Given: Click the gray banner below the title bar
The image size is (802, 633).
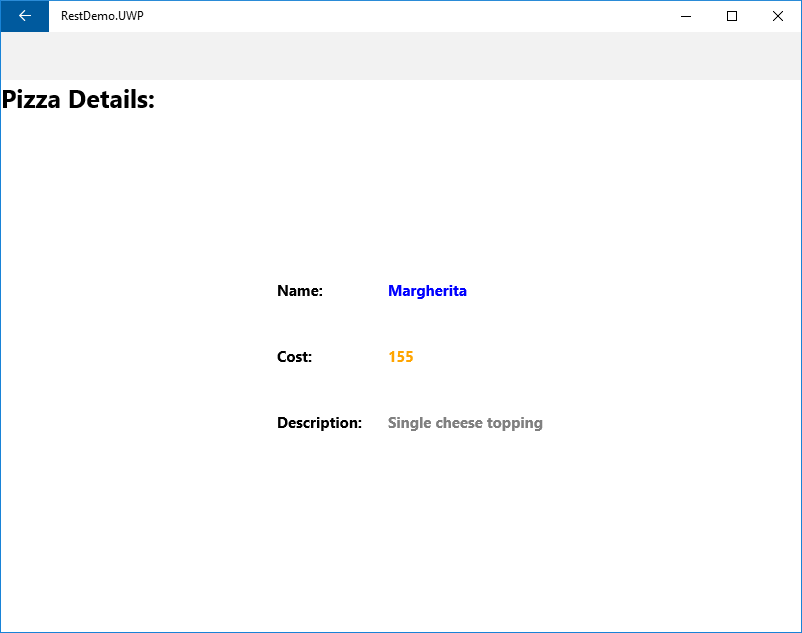Looking at the screenshot, I should tap(400, 57).
